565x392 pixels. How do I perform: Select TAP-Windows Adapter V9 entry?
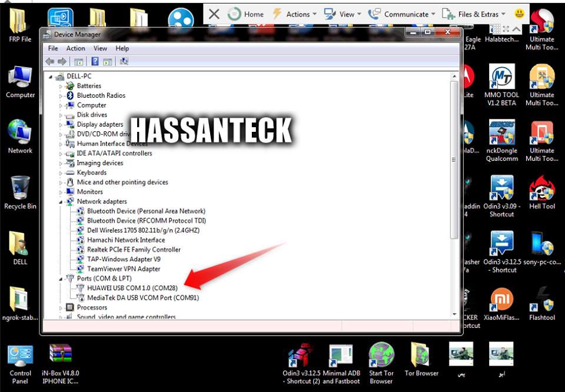point(124,260)
